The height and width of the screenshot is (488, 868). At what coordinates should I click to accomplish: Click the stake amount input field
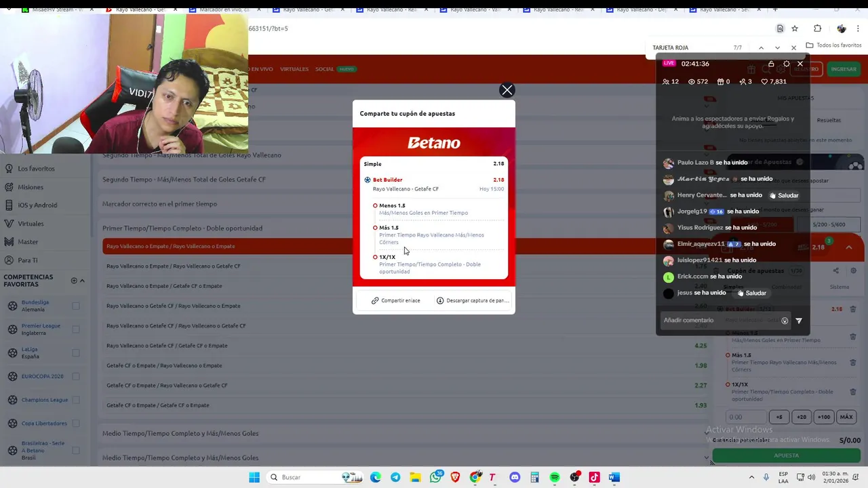click(746, 417)
